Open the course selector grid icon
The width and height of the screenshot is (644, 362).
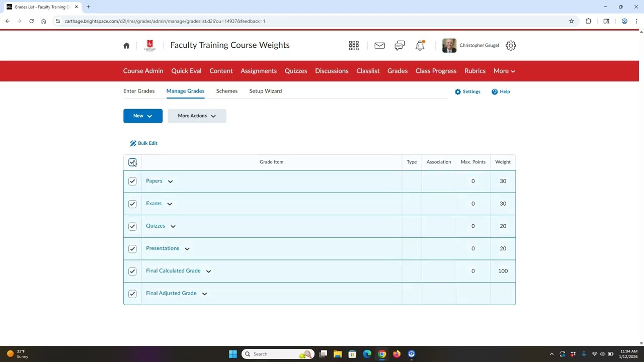click(x=354, y=45)
